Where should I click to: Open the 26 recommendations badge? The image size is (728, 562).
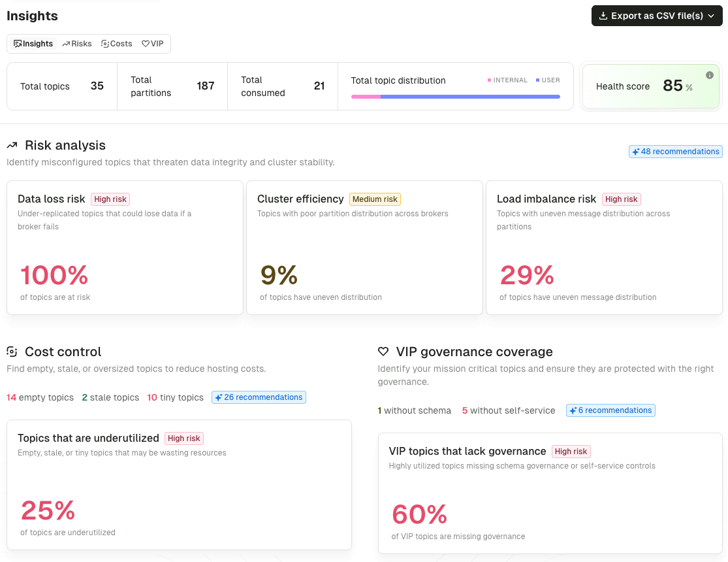259,397
